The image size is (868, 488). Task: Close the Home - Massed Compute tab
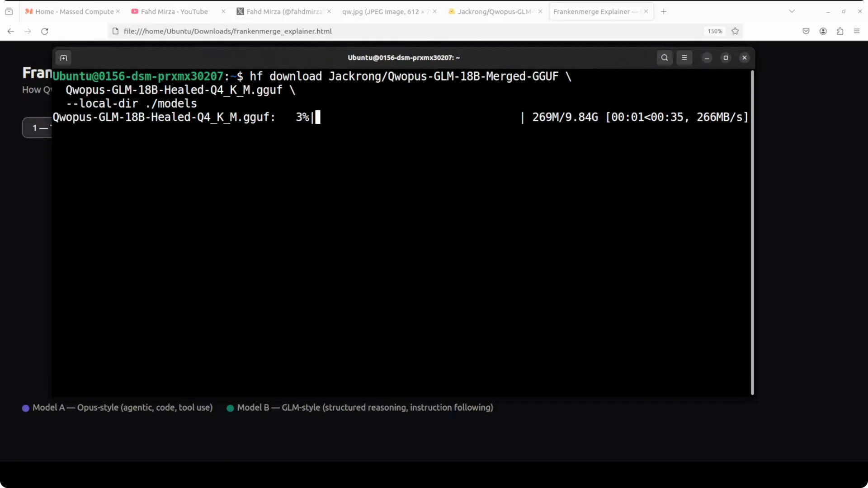click(118, 12)
